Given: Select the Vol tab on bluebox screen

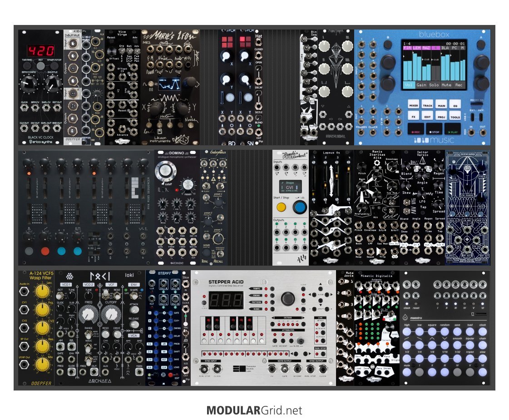Looking at the screenshot, I should point(409,85).
